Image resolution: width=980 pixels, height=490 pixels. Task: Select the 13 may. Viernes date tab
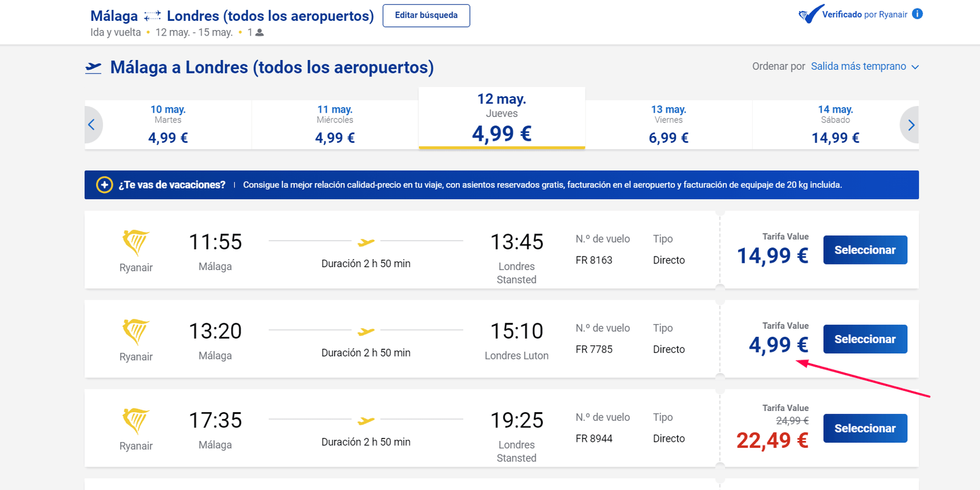coord(669,125)
